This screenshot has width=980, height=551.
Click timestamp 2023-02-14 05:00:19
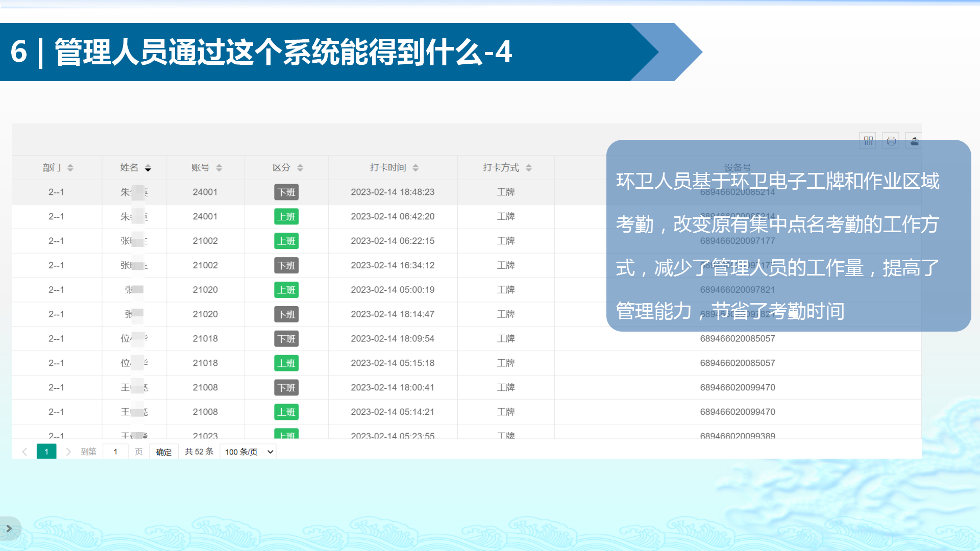pyautogui.click(x=393, y=290)
